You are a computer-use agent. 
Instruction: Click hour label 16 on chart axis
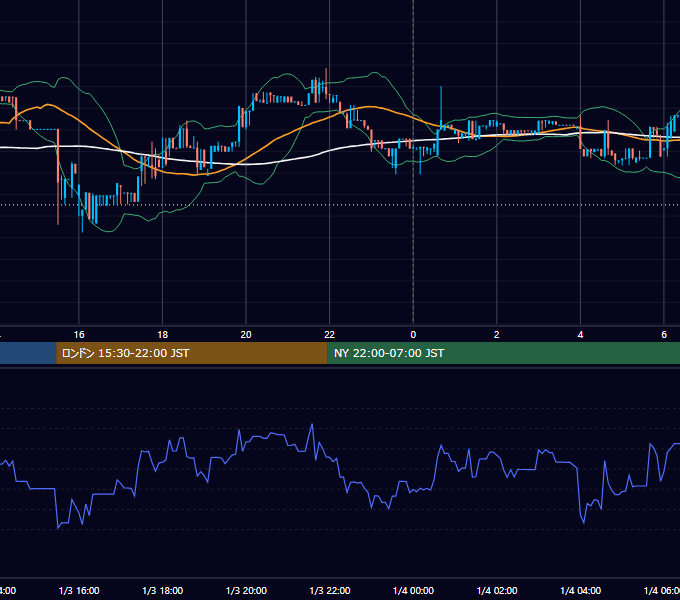79,334
